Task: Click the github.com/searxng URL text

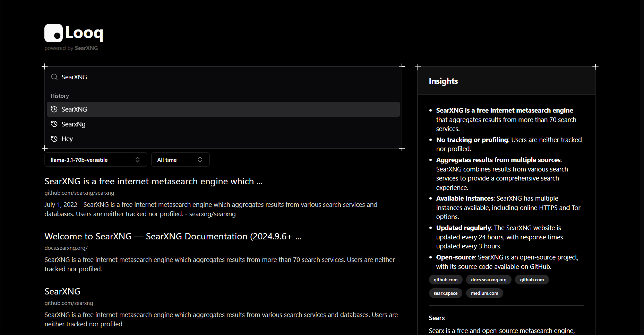Action: coord(69,303)
